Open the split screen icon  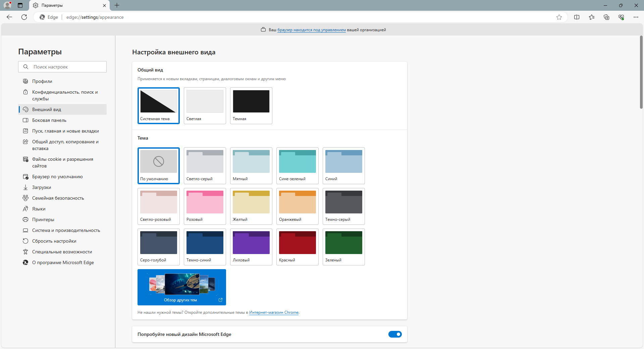pos(577,17)
